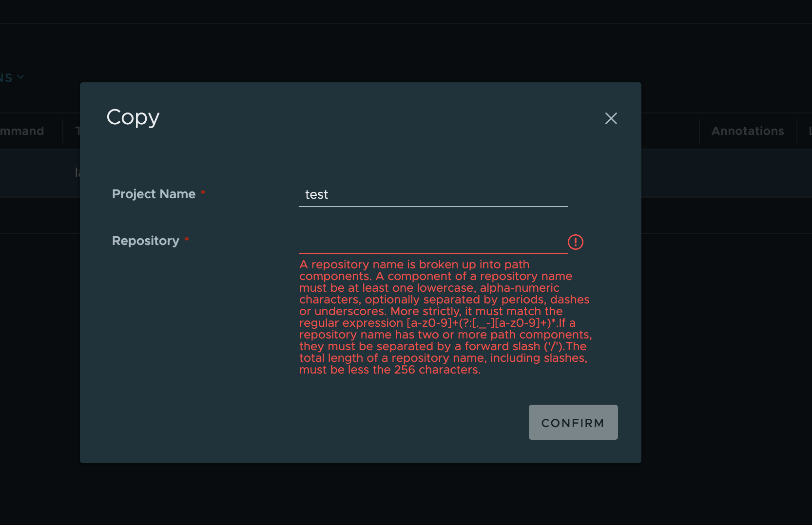Click the required asterisk next to Repository
This screenshot has width=812, height=525.
[x=187, y=239]
